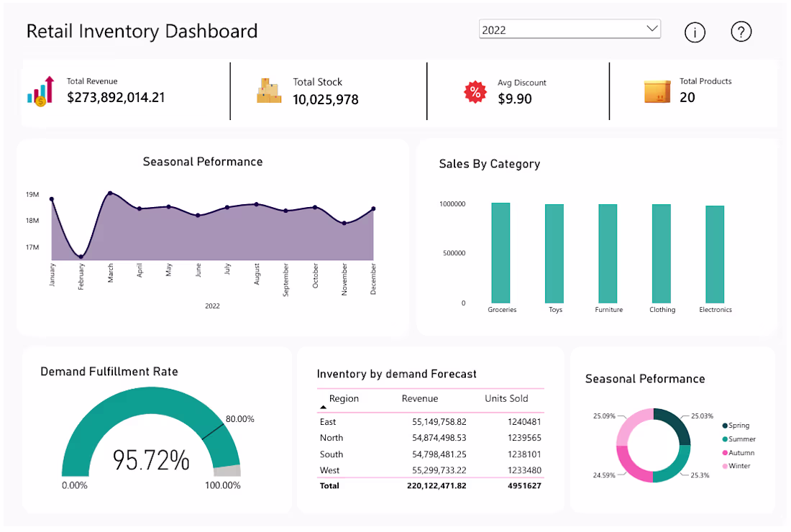The image size is (791, 532).
Task: Click Region column sort arrow
Action: coord(324,407)
